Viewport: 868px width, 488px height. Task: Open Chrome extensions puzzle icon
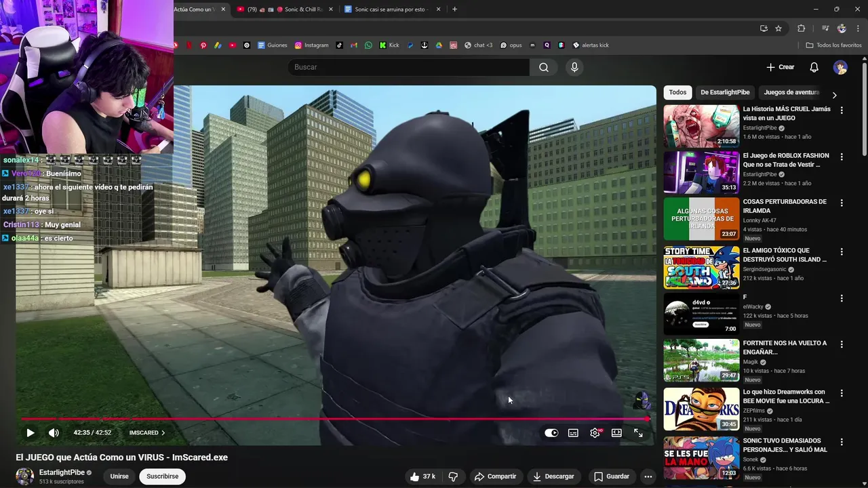pos(802,28)
